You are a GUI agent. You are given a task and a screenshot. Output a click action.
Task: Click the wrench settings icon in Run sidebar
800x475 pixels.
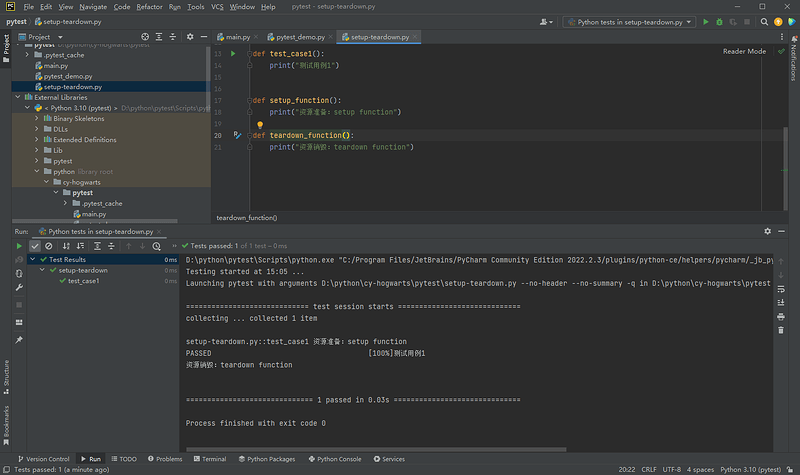(x=19, y=287)
